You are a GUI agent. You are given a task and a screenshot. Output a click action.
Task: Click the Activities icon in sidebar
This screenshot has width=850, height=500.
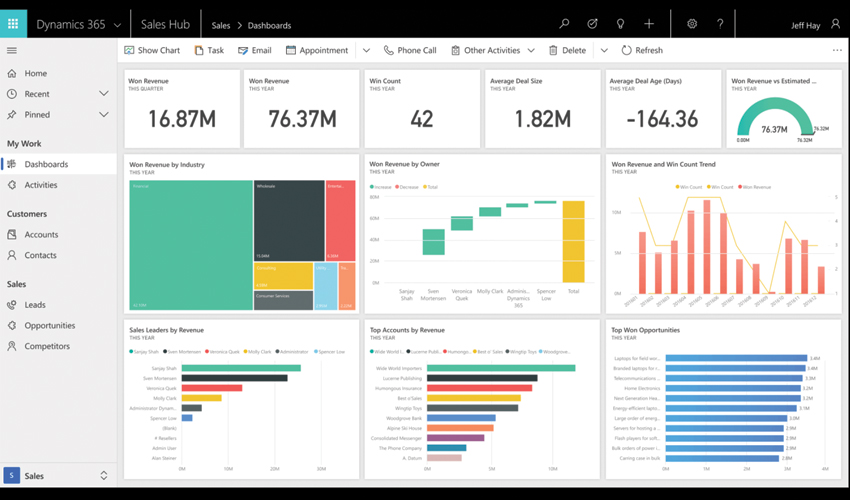coord(11,185)
